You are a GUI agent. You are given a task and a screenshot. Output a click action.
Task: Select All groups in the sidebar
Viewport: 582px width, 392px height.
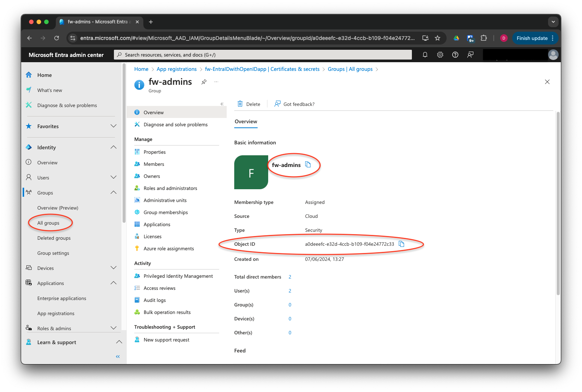coord(48,223)
